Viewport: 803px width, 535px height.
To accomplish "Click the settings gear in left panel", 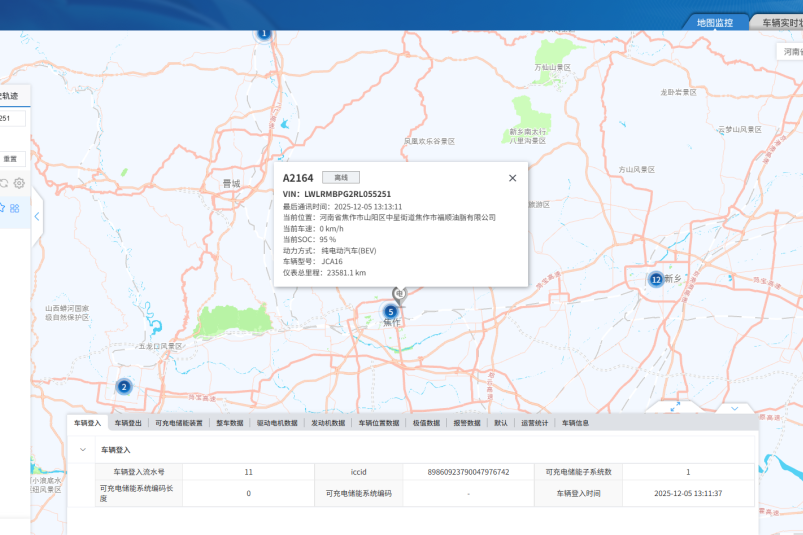I will pos(19,183).
